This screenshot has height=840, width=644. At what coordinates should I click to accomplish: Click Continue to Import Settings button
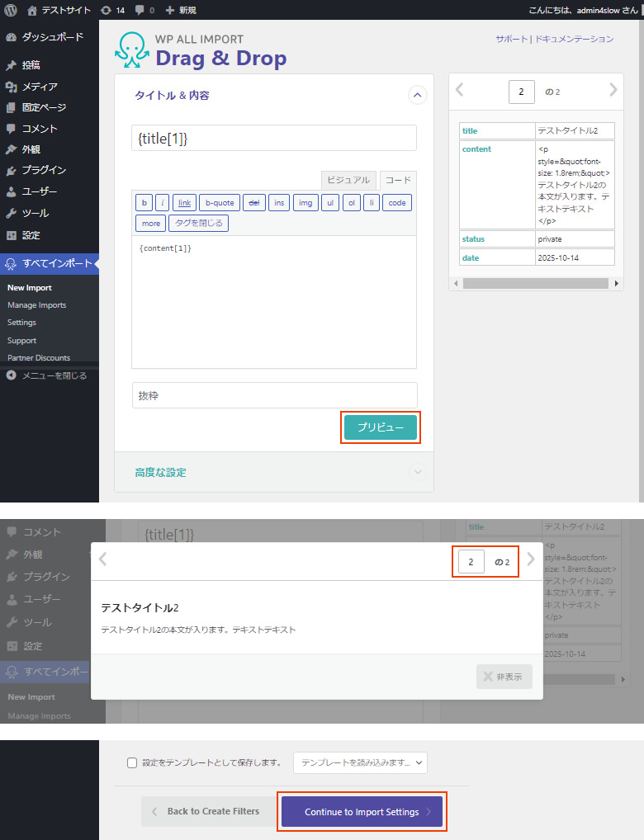[362, 812]
